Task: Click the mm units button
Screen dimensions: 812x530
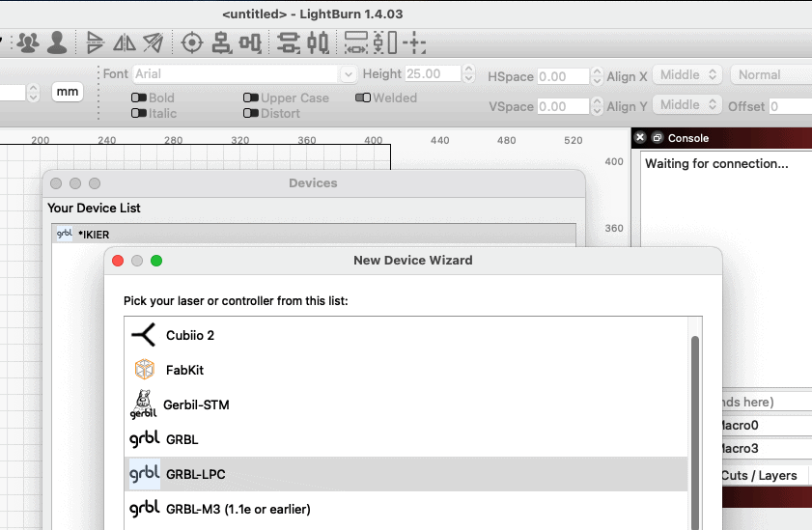Action: [68, 92]
